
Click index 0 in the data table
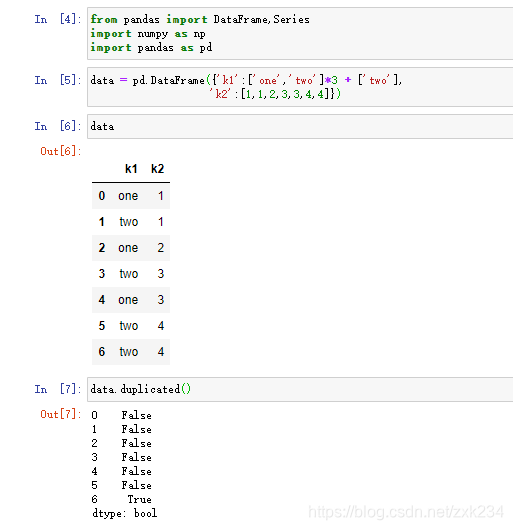[x=102, y=196]
